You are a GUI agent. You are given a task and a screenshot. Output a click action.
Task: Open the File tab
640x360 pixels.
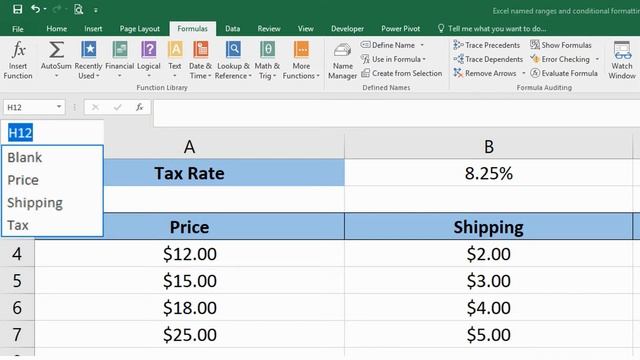coord(18,29)
